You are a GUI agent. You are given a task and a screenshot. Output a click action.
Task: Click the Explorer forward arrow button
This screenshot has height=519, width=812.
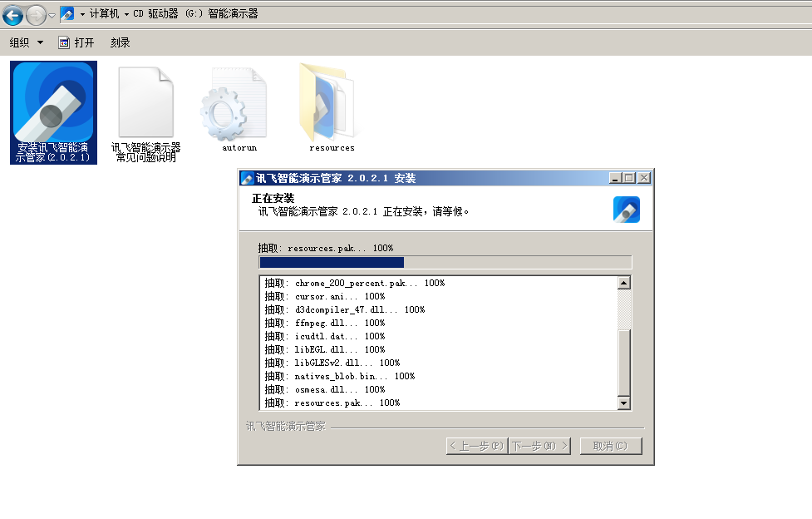[x=36, y=16]
